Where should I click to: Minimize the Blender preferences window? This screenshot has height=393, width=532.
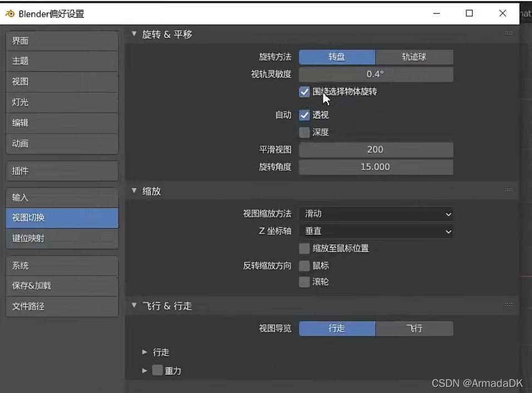click(437, 13)
